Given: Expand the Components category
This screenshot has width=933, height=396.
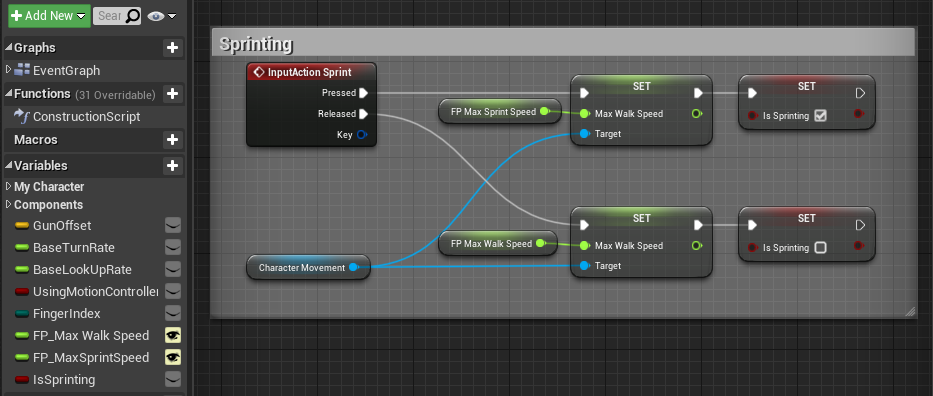Looking at the screenshot, I should click(x=8, y=205).
